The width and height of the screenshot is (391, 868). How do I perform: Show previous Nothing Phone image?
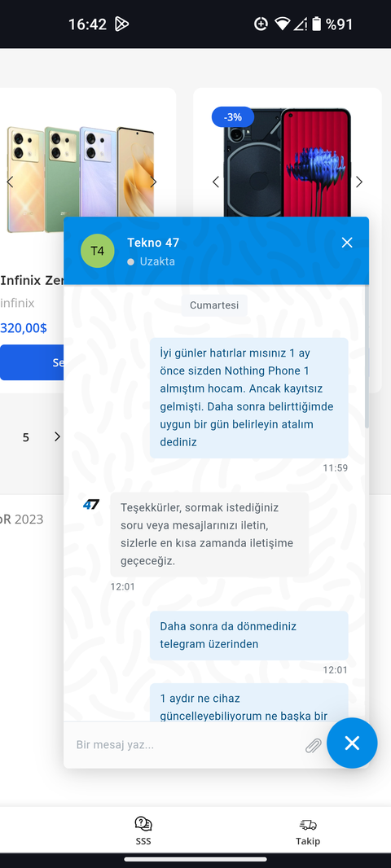click(216, 182)
